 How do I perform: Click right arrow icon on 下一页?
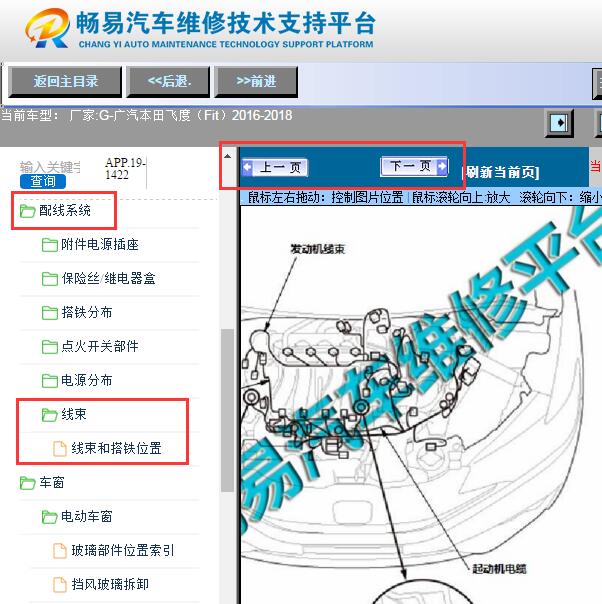[x=442, y=166]
